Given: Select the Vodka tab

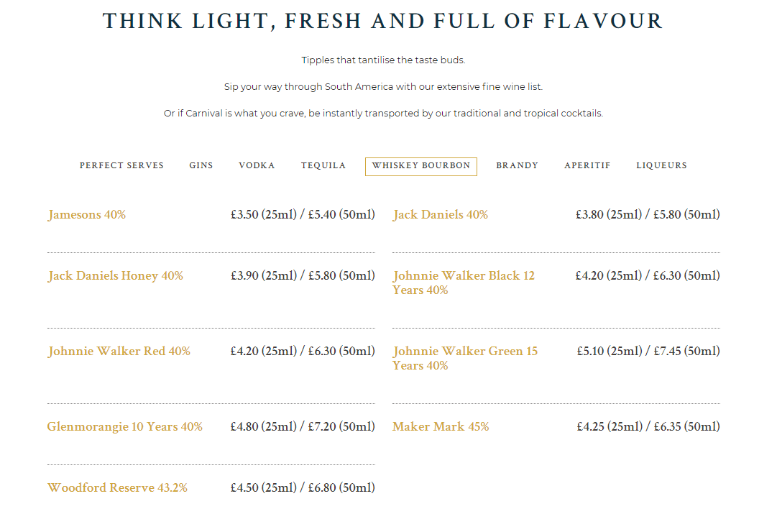Looking at the screenshot, I should coord(257,165).
